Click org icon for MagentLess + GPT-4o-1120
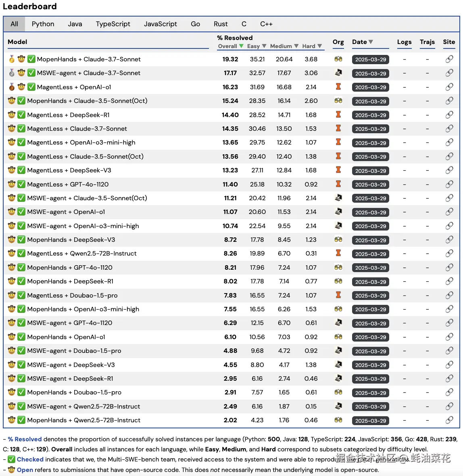Image resolution: width=463 pixels, height=476 pixels. (338, 184)
